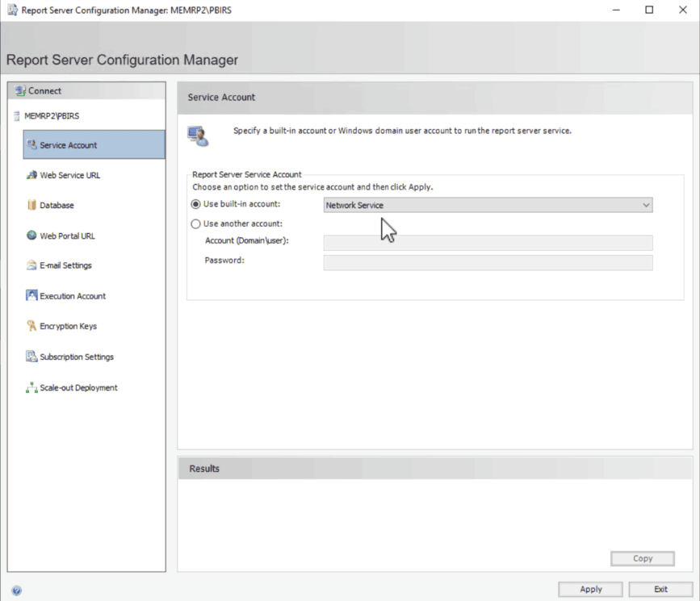The height and width of the screenshot is (601, 700).
Task: Minimize the Configuration Manager window
Action: click(616, 10)
